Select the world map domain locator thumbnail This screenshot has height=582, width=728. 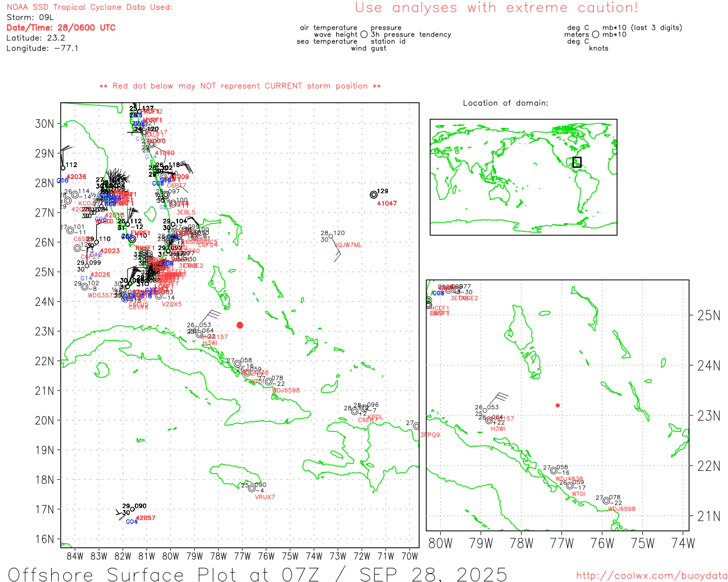(x=523, y=177)
